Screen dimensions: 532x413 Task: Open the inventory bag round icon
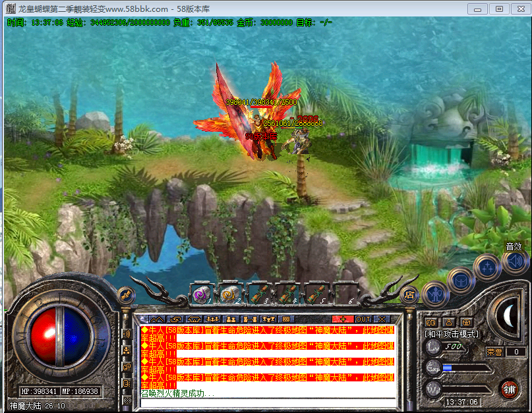(x=461, y=279)
